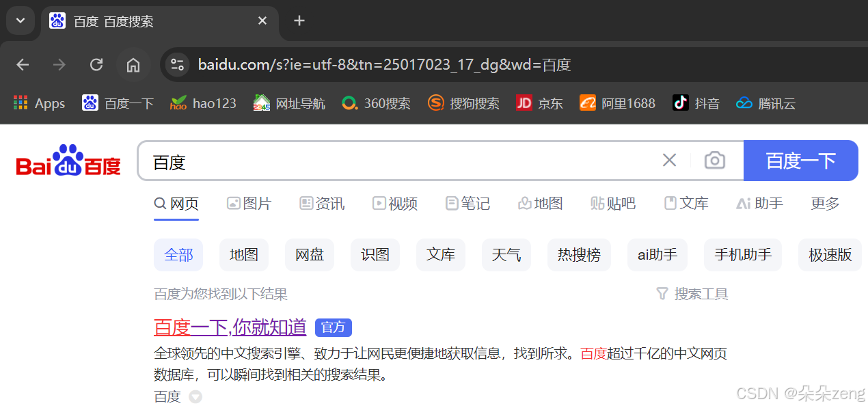This screenshot has width=868, height=408.
Task: Select the 天气 filter chip
Action: pos(506,255)
